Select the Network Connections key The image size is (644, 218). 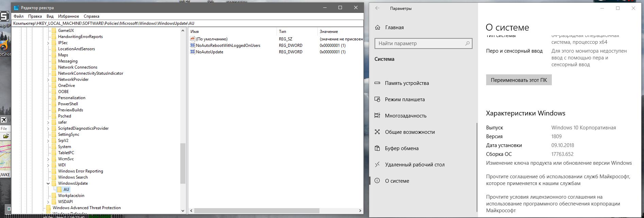pos(78,67)
